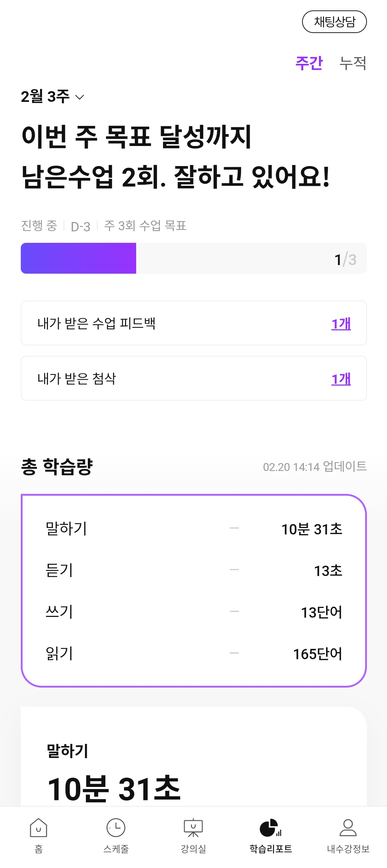Select the 읽기 row showing 165단어
Screen dimensions: 387x868
click(x=193, y=654)
